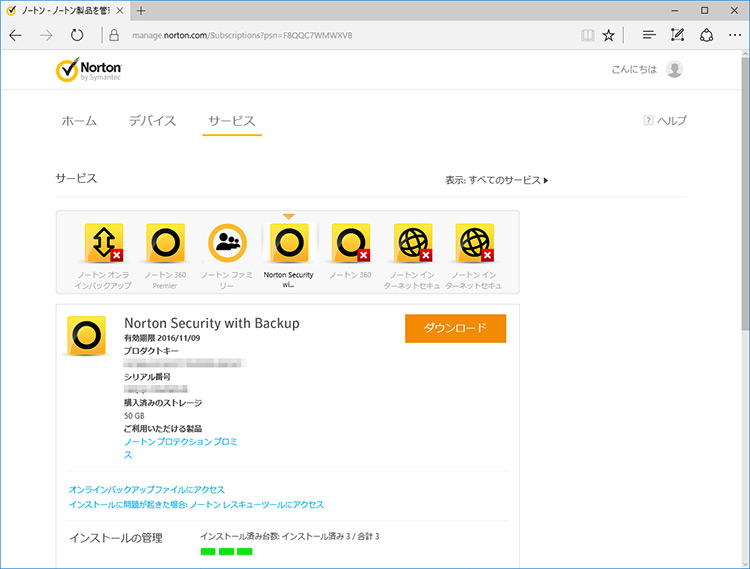Open a new browser tab
The image size is (750, 569).
(141, 10)
